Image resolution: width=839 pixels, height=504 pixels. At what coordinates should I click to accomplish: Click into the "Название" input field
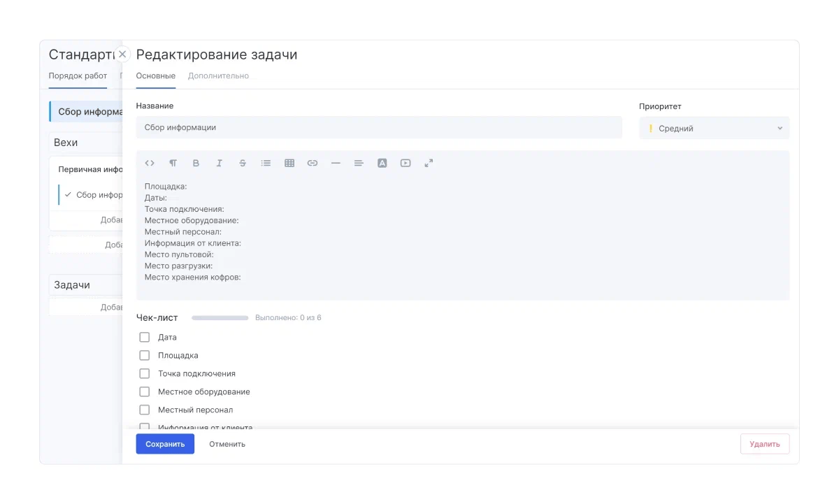378,127
